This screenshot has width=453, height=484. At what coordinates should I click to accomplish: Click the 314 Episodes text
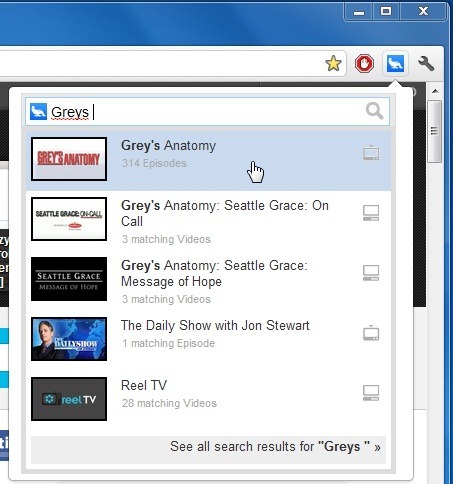click(154, 163)
